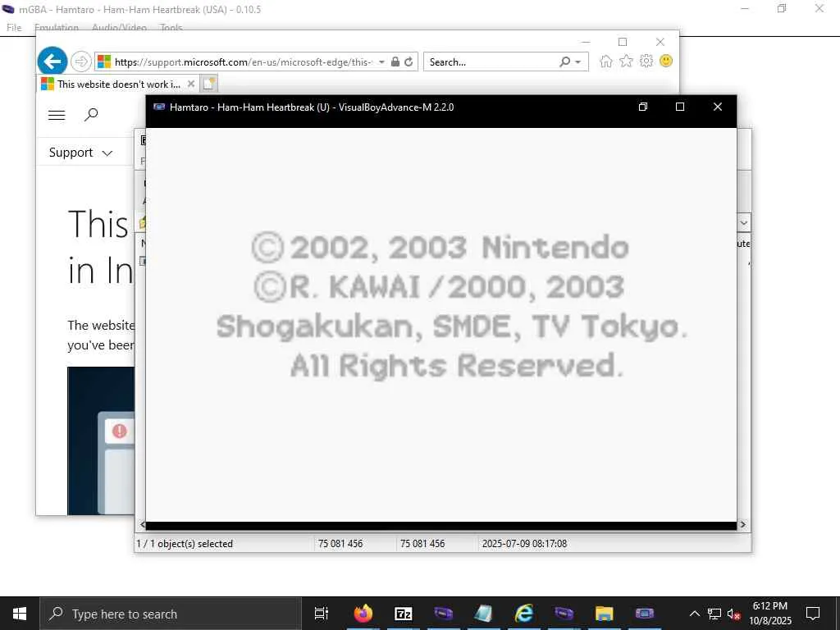This screenshot has height=630, width=840.
Task: Click the search magnifier in IE search box
Action: click(x=564, y=62)
